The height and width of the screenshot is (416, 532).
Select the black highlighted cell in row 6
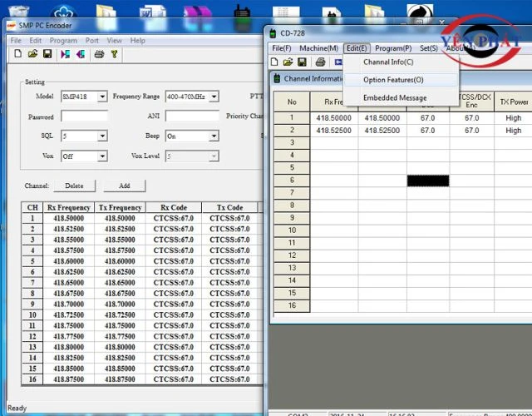[x=428, y=181]
